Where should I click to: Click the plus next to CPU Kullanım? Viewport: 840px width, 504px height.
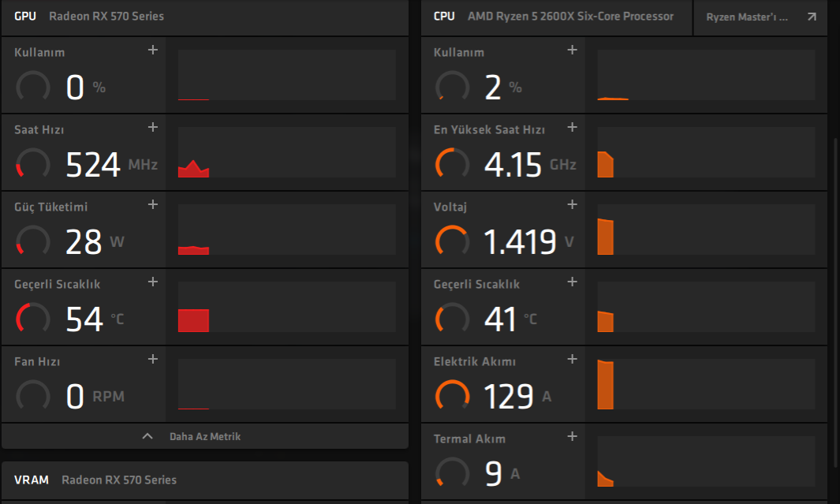pyautogui.click(x=573, y=50)
